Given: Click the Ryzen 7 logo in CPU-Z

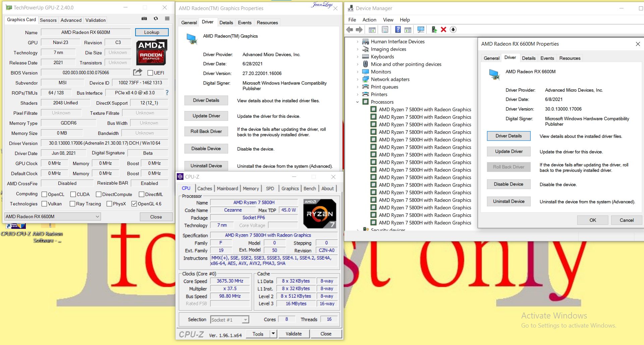Looking at the screenshot, I should (319, 213).
